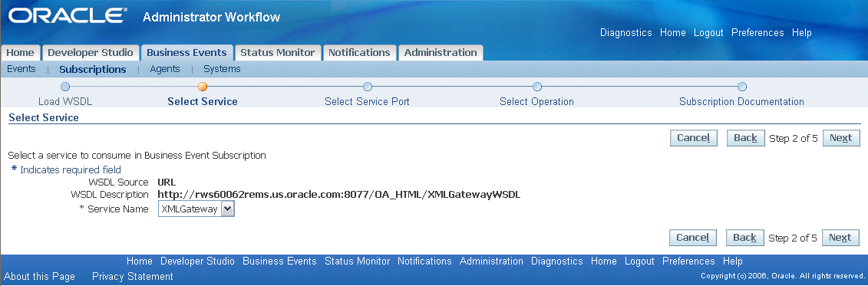The height and width of the screenshot is (286, 868).
Task: Go to the Notifications tab
Action: click(x=359, y=53)
